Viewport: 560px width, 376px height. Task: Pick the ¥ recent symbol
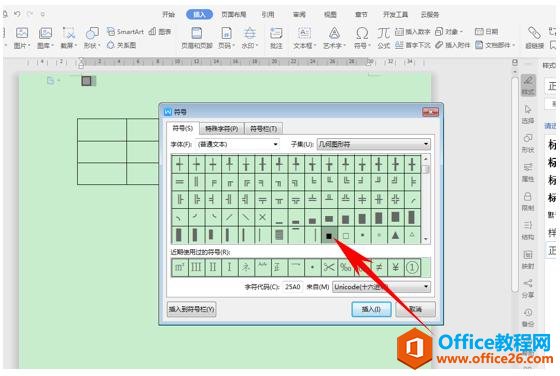coord(395,267)
